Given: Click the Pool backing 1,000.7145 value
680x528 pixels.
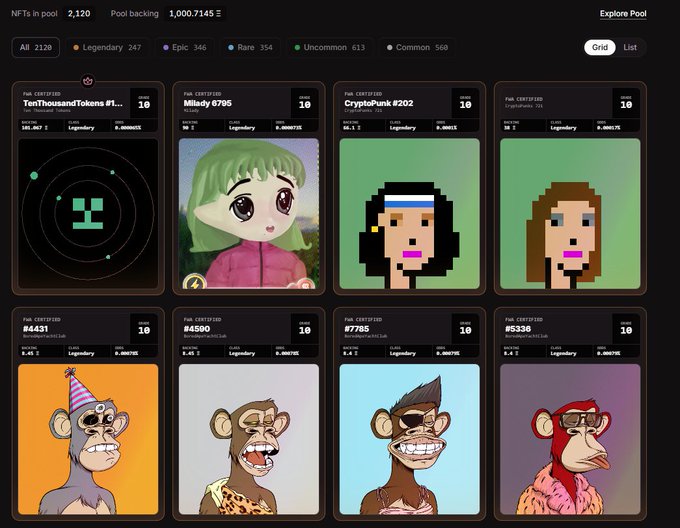Looking at the screenshot, I should click(x=195, y=13).
